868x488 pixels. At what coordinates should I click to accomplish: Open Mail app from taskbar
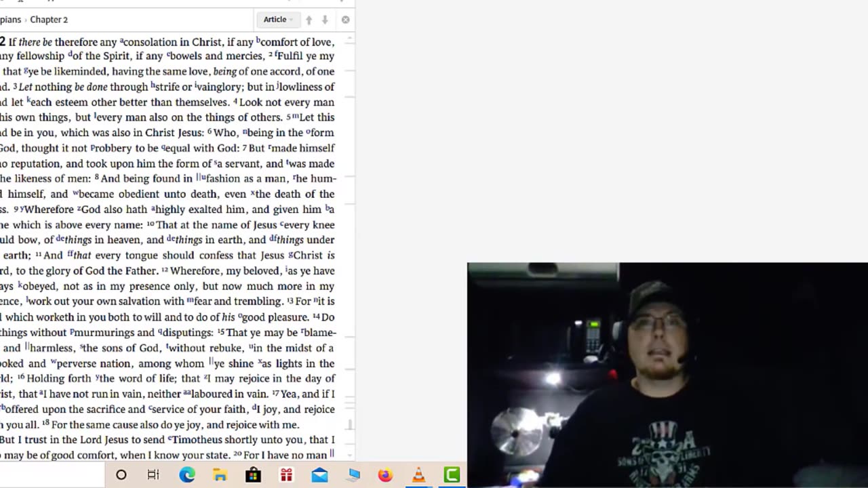click(319, 475)
